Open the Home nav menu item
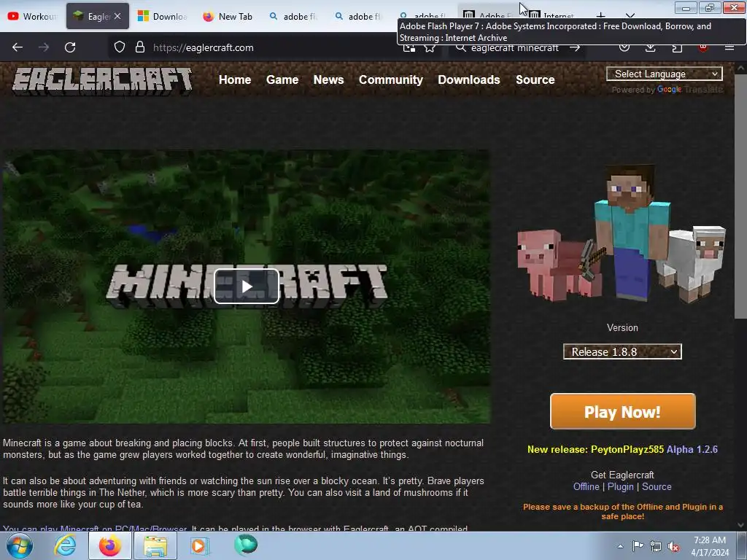The height and width of the screenshot is (560, 747). click(x=235, y=80)
